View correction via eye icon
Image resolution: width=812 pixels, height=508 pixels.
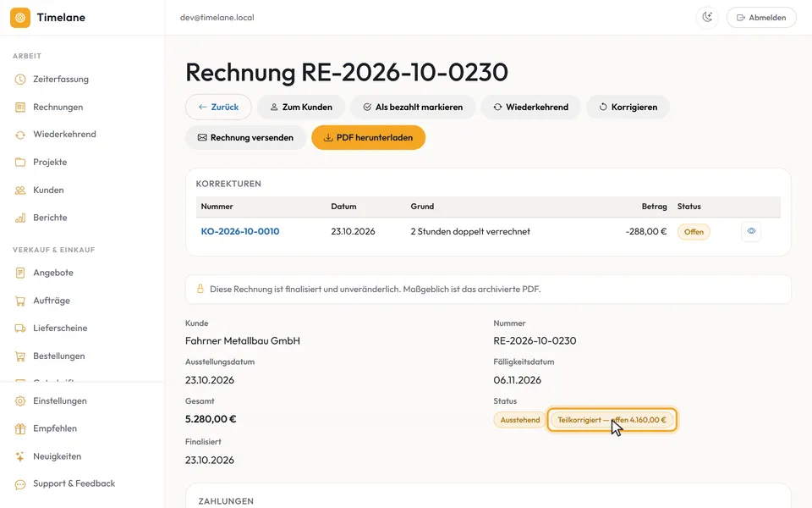click(x=751, y=231)
